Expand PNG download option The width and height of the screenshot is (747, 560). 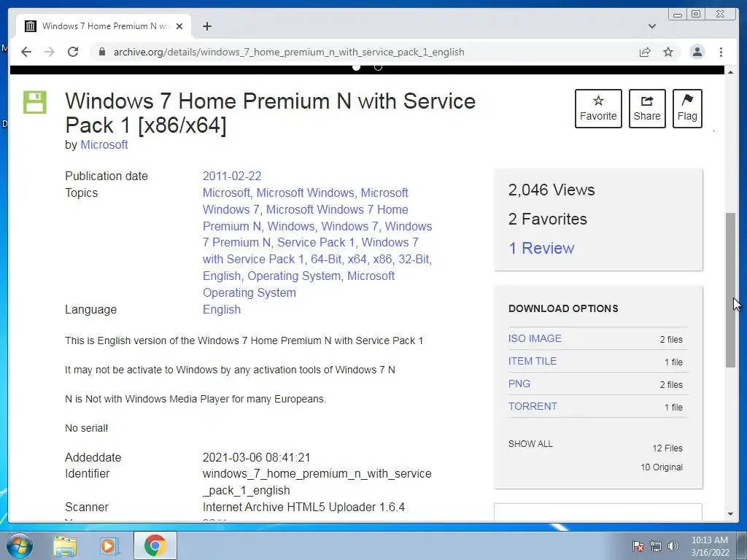point(519,384)
